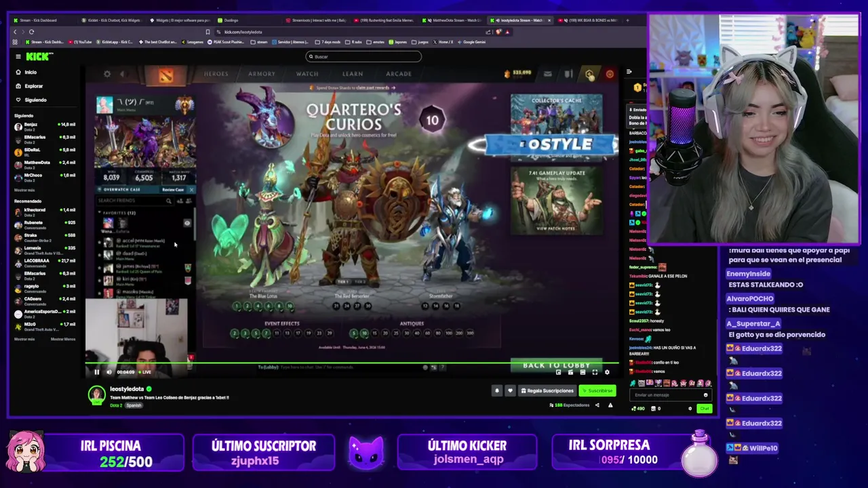Click stream progress bar timeline
Image resolution: width=868 pixels, height=488 pixels.
point(352,364)
